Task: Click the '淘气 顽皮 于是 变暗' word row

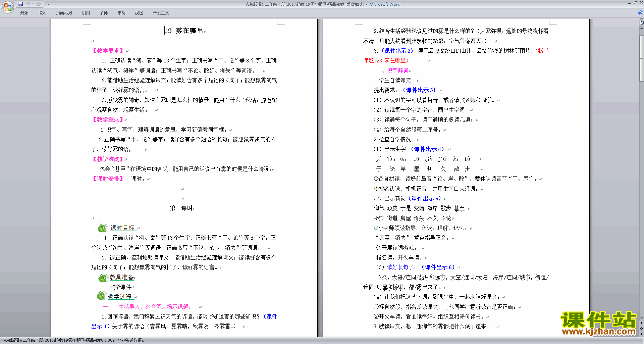Action: click(399, 208)
